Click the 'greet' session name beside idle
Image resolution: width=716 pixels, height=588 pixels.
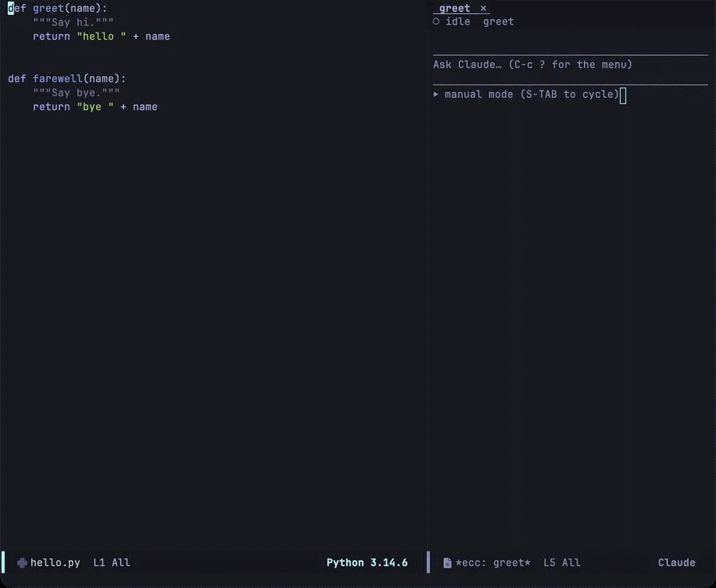click(498, 21)
